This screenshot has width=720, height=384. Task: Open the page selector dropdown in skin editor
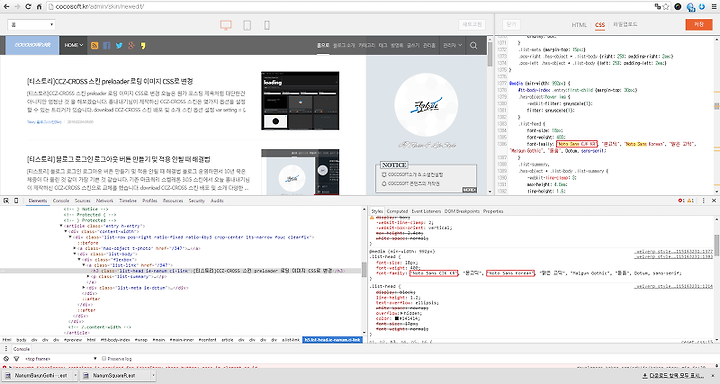[x=31, y=25]
